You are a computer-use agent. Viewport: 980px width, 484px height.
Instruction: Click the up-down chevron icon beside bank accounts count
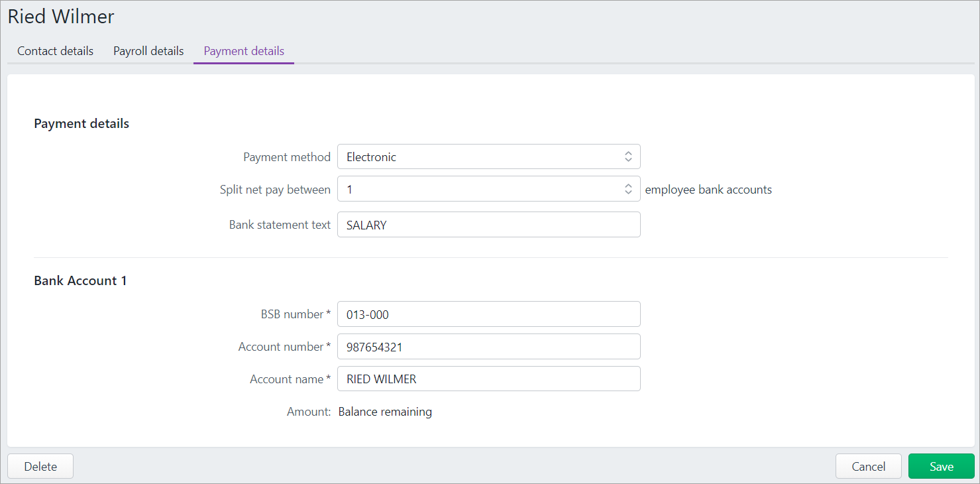[628, 188]
